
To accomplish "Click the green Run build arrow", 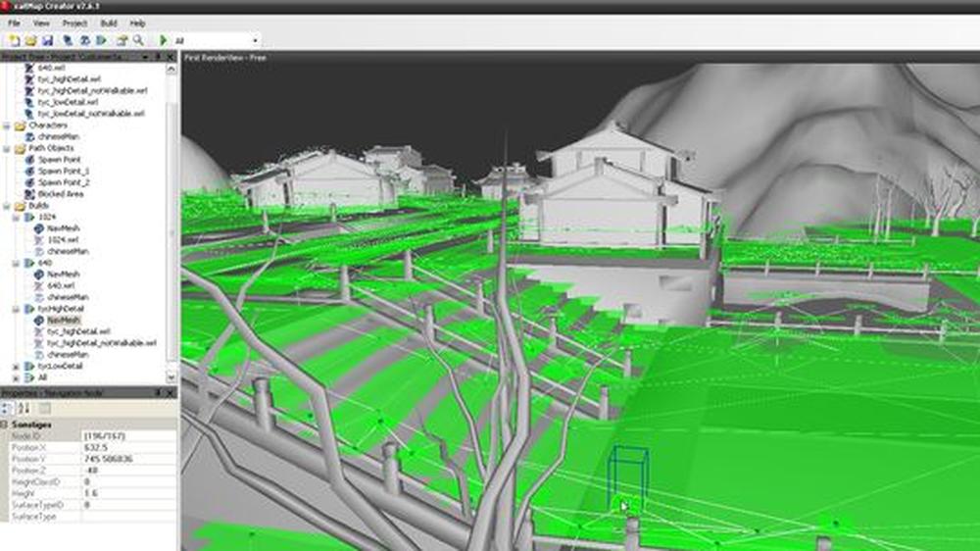I will tap(163, 40).
